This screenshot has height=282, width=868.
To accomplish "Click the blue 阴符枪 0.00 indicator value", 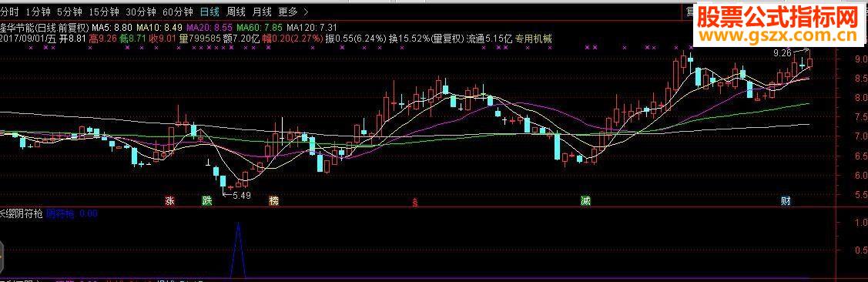I will pyautogui.click(x=72, y=214).
